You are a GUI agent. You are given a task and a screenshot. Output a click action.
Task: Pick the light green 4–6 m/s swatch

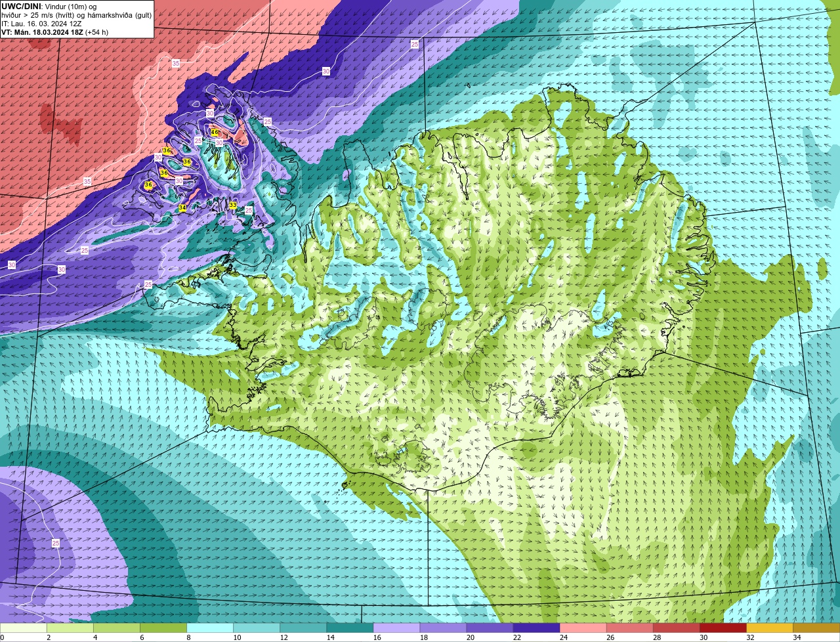[117, 628]
